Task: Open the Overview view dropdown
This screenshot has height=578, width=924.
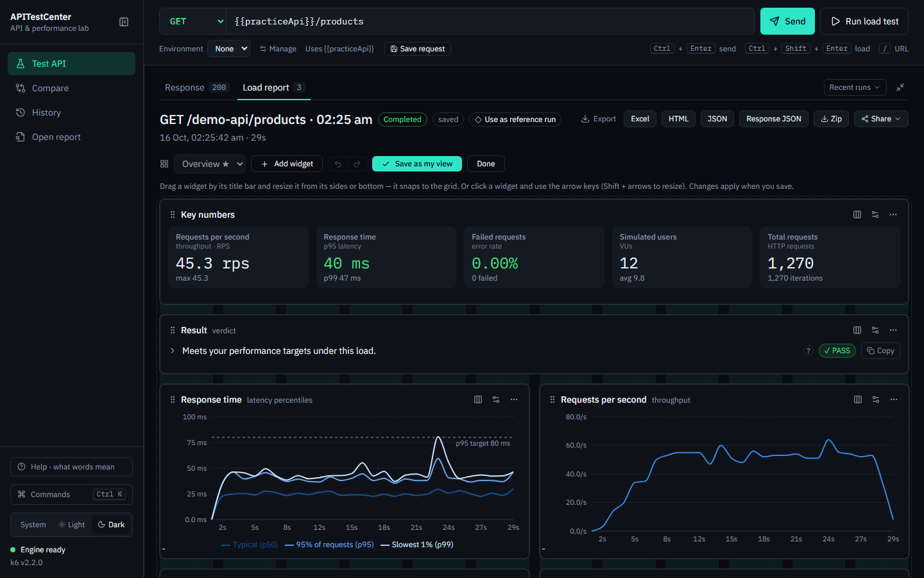Action: tap(210, 164)
